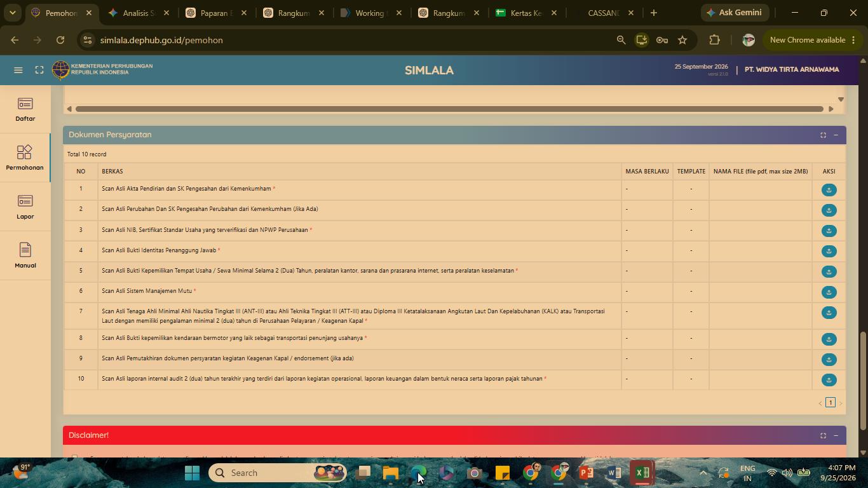Upload file for Bukti Identitas Penanggung Jawab

[x=829, y=251]
